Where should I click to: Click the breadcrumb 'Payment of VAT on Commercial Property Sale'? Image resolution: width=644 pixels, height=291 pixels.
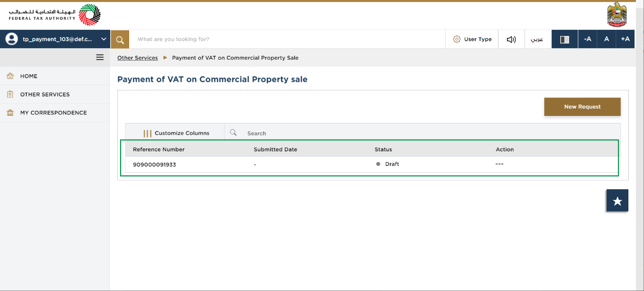point(235,58)
